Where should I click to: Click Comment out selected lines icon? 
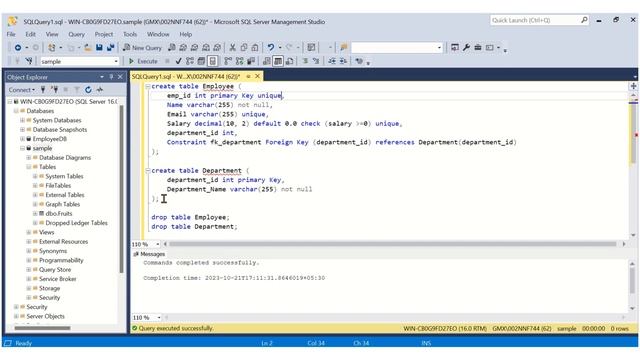tap(305, 61)
